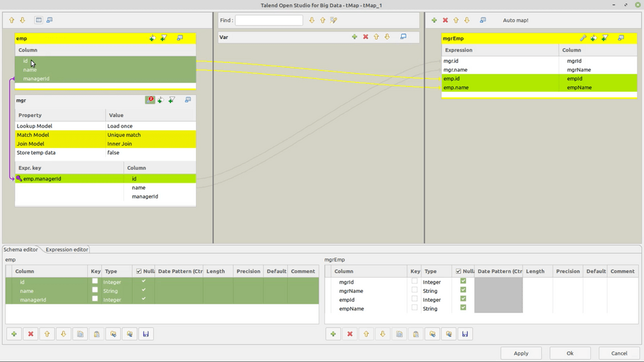Open the Type cell for mgrId in the mgrEmp schema

436,282
